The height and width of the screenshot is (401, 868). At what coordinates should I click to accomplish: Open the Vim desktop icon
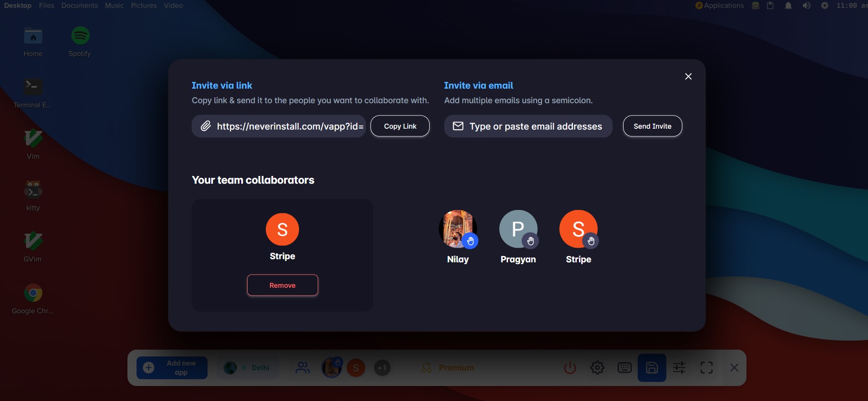33,145
